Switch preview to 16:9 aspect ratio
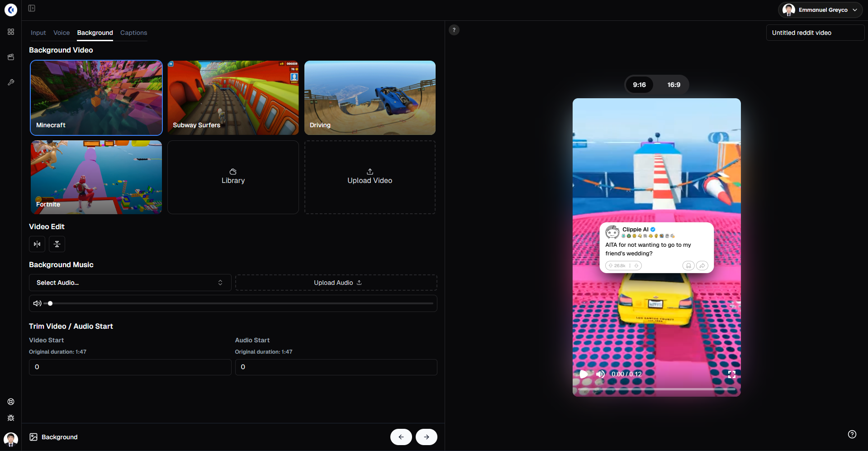Screen dimensions: 868x451 tap(674, 85)
